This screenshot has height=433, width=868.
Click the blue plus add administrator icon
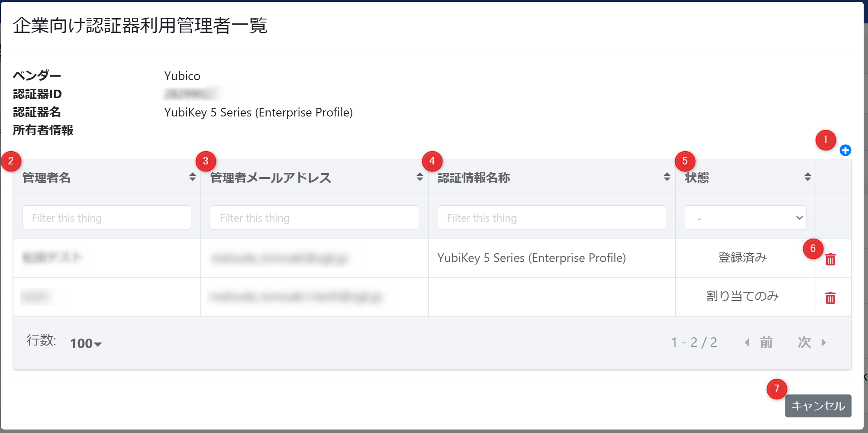(845, 150)
